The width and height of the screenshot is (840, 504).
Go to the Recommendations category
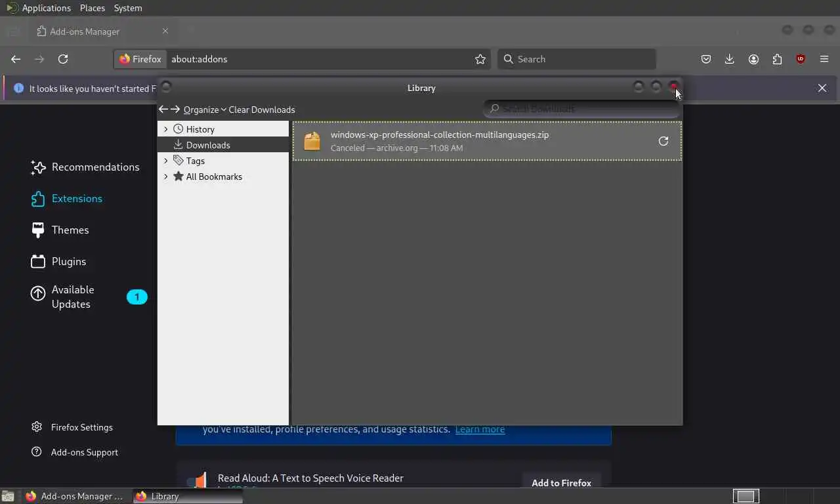[85, 167]
